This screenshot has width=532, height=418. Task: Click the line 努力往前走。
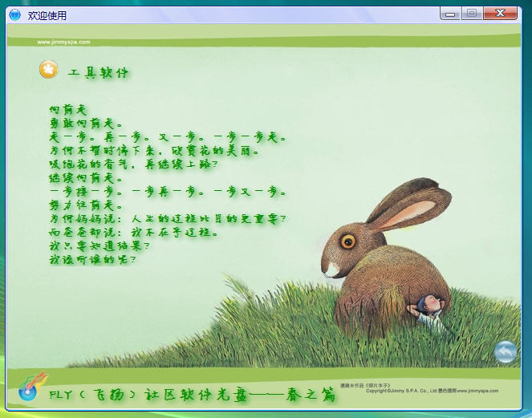[x=86, y=205]
